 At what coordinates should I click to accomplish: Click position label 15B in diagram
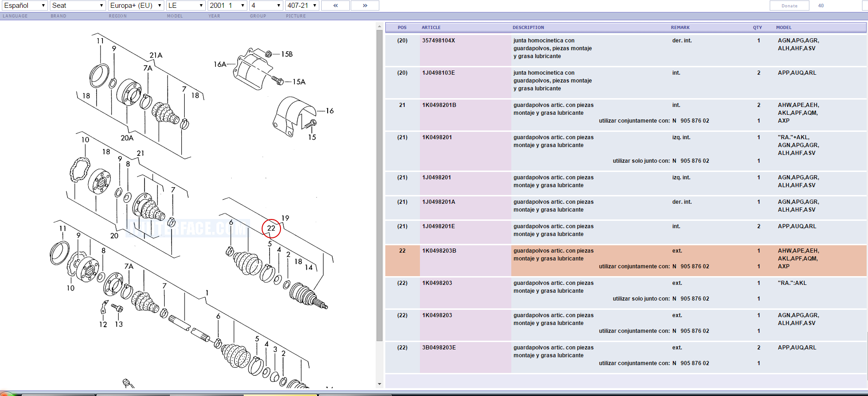point(287,54)
